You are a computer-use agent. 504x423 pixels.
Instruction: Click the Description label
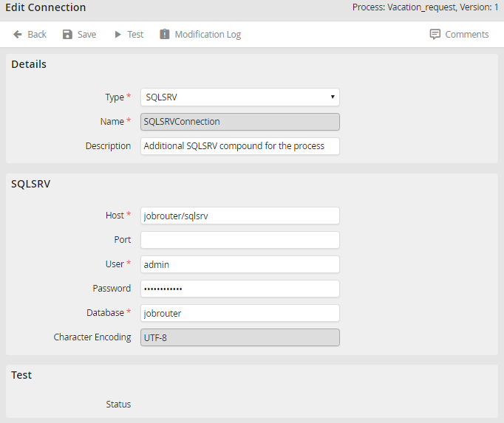click(108, 146)
